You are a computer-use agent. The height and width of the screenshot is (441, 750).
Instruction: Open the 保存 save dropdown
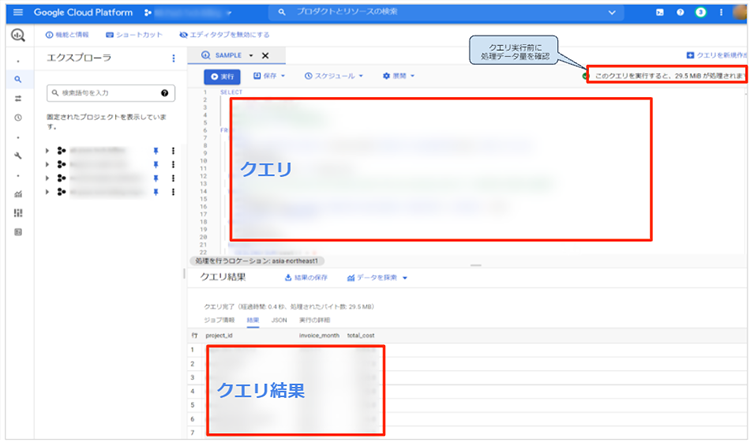[x=269, y=76]
